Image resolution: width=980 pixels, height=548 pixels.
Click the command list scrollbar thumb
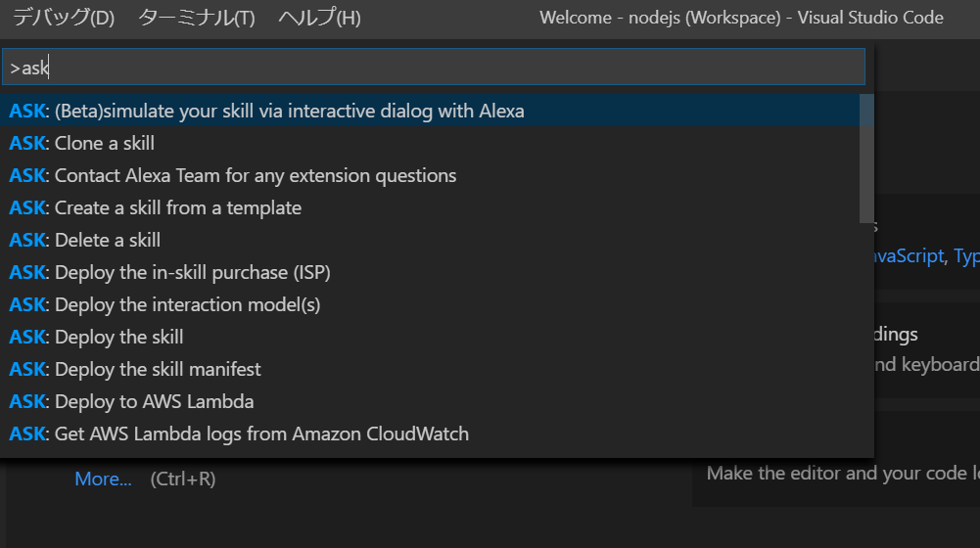[x=866, y=159]
